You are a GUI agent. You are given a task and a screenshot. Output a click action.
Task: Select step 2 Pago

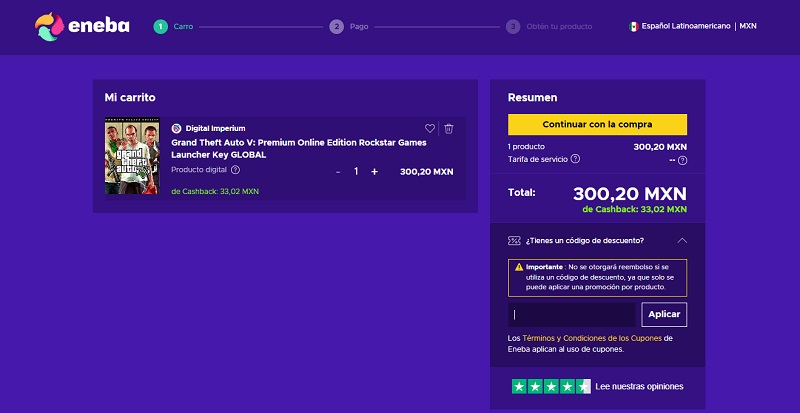coord(349,27)
